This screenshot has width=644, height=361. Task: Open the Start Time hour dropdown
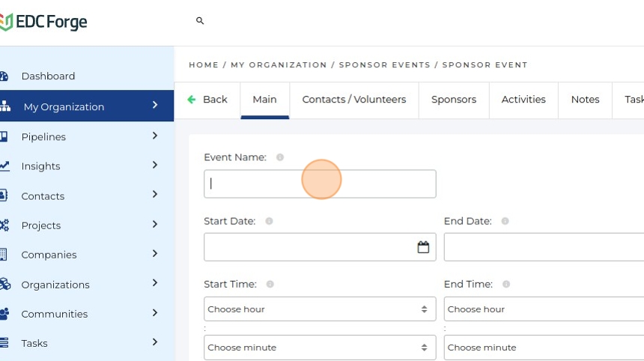pos(319,309)
